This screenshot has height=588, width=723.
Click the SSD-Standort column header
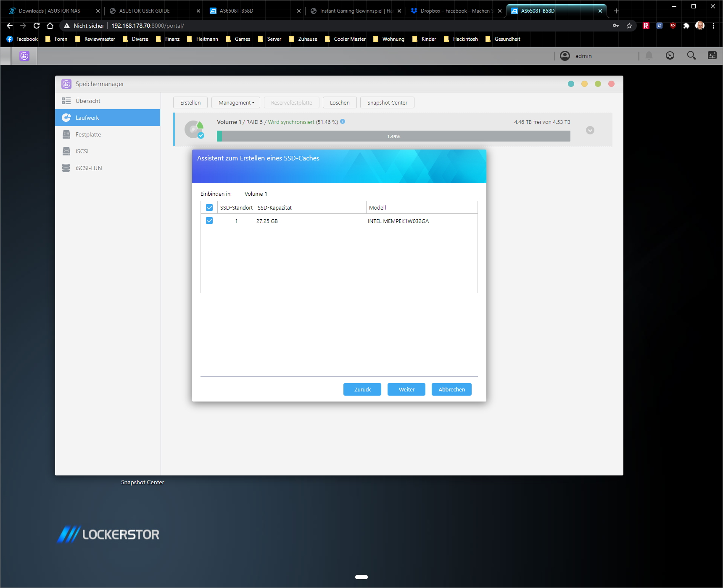(236, 207)
